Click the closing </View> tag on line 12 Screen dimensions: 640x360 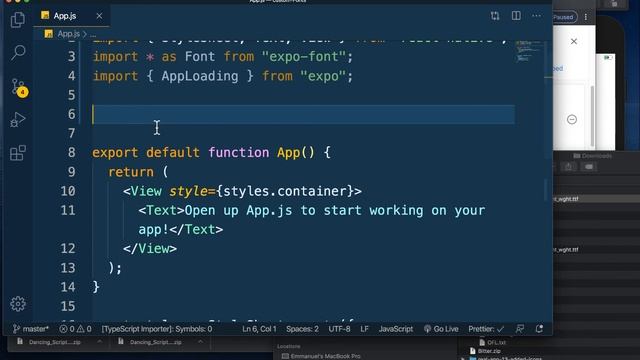[x=150, y=249]
